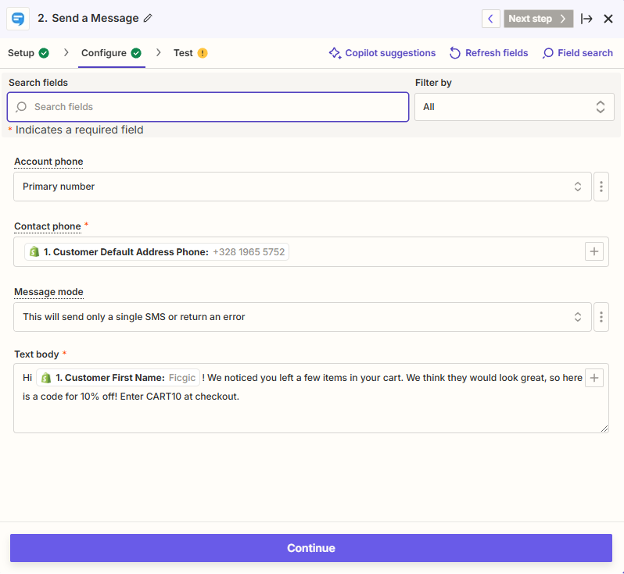The height and width of the screenshot is (574, 624).
Task: Click the Customer First Name pill
Action: [x=118, y=378]
